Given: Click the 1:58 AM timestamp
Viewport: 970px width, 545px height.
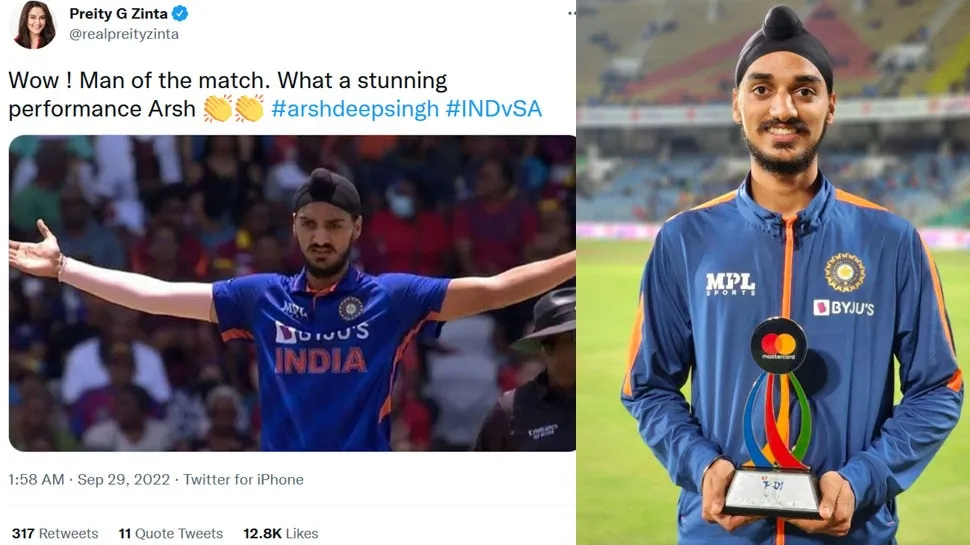Looking at the screenshot, I should [x=36, y=479].
